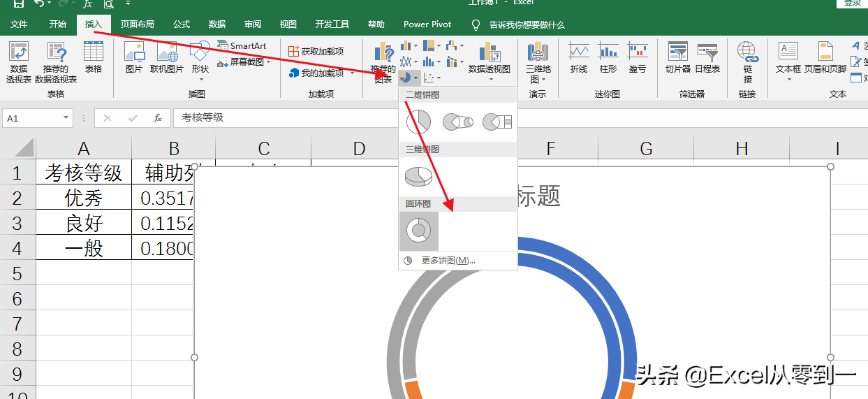Open Recommended Charts (推荐的图表)

383,61
